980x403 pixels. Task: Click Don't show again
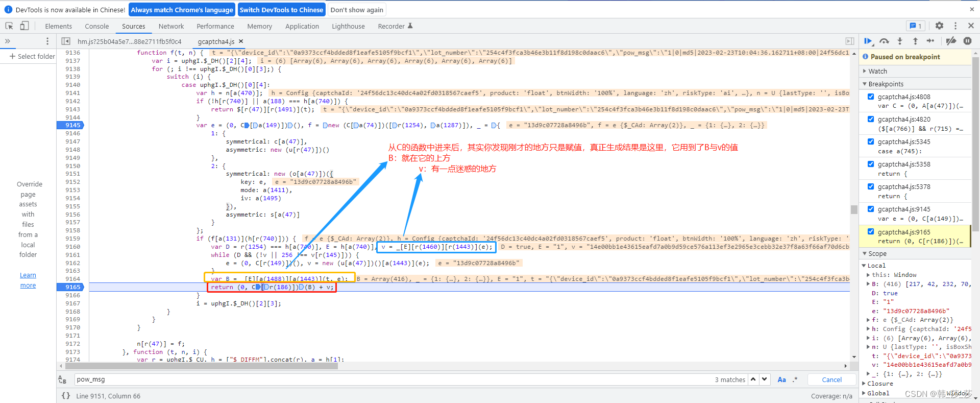[x=357, y=10]
